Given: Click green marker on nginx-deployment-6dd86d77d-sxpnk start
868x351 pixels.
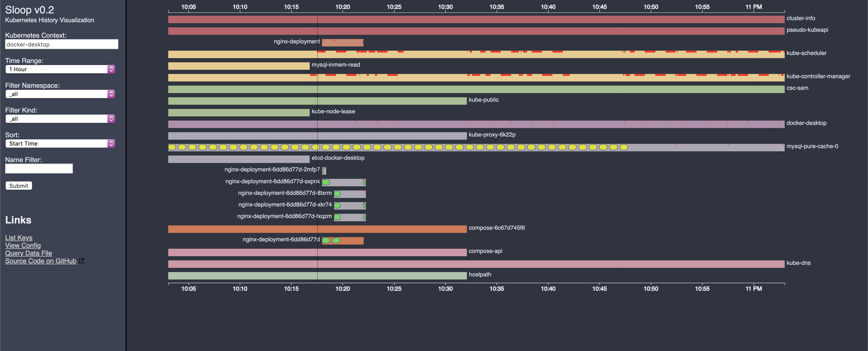Looking at the screenshot, I should 326,182.
